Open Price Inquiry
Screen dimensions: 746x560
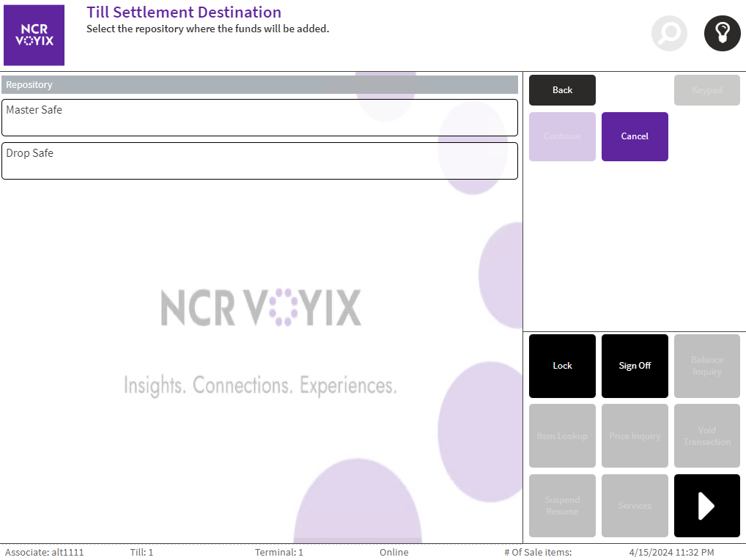[635, 436]
